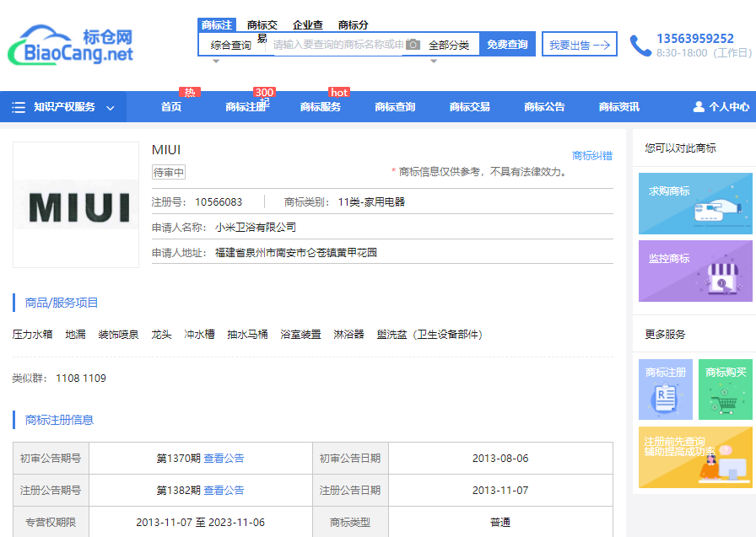Click the 压力水箱 goods item
The height and width of the screenshot is (537, 756).
(x=32, y=334)
